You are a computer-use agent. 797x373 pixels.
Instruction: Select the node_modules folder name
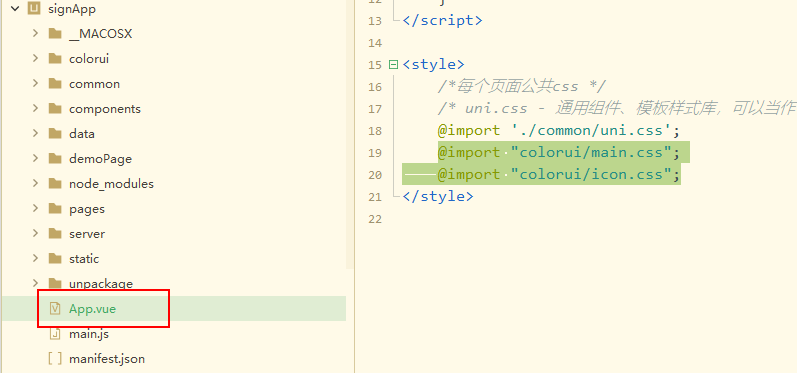(111, 183)
